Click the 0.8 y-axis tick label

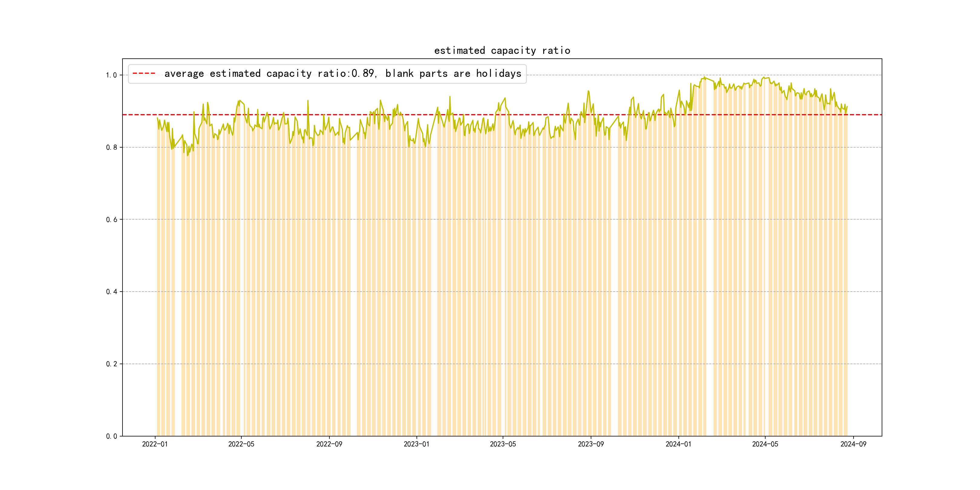111,148
